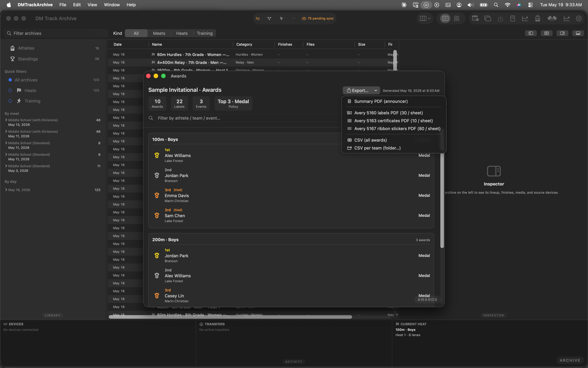The height and width of the screenshot is (368, 588).
Task: Click Jordan Park silver medal icon in 100m
Action: tap(157, 175)
